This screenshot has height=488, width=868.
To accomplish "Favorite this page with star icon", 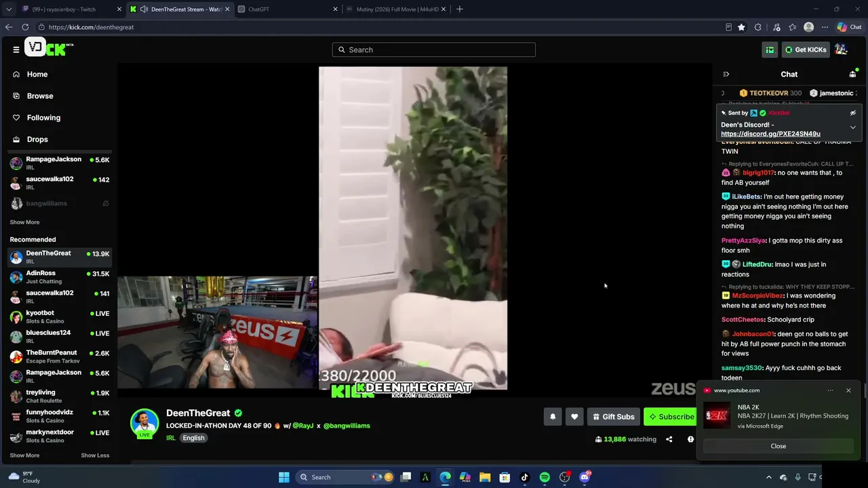I will click(741, 27).
